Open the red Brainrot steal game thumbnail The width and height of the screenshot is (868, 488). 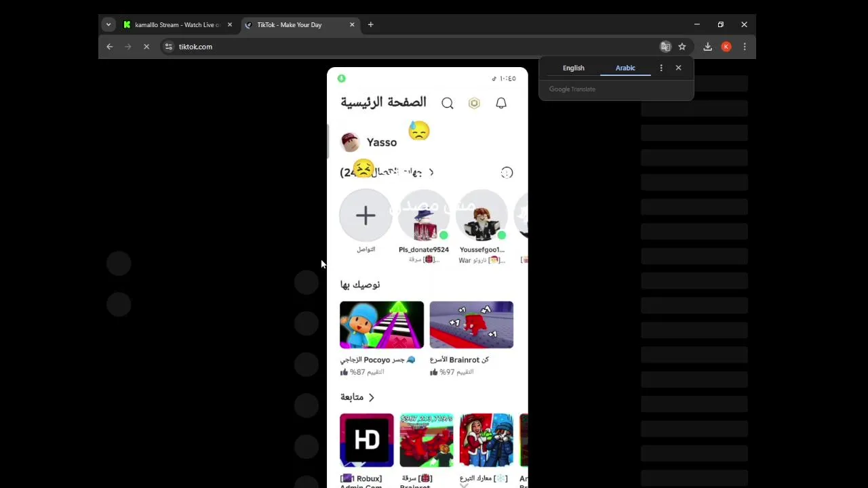(426, 440)
